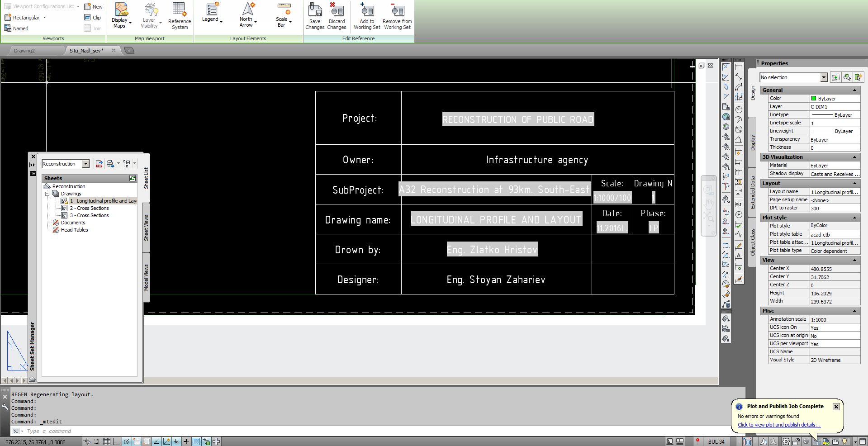Image resolution: width=868 pixels, height=446 pixels.
Task: Open the Reconstruction sheet set dropdown
Action: [86, 164]
